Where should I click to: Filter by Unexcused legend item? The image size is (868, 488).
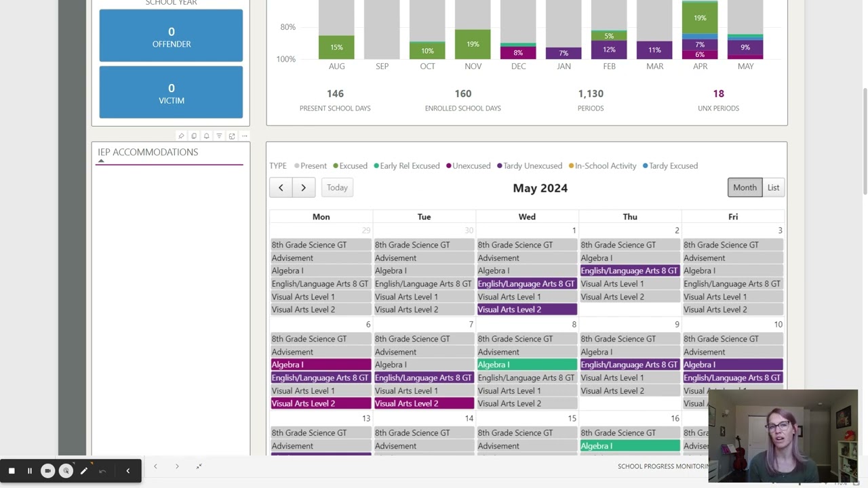468,166
